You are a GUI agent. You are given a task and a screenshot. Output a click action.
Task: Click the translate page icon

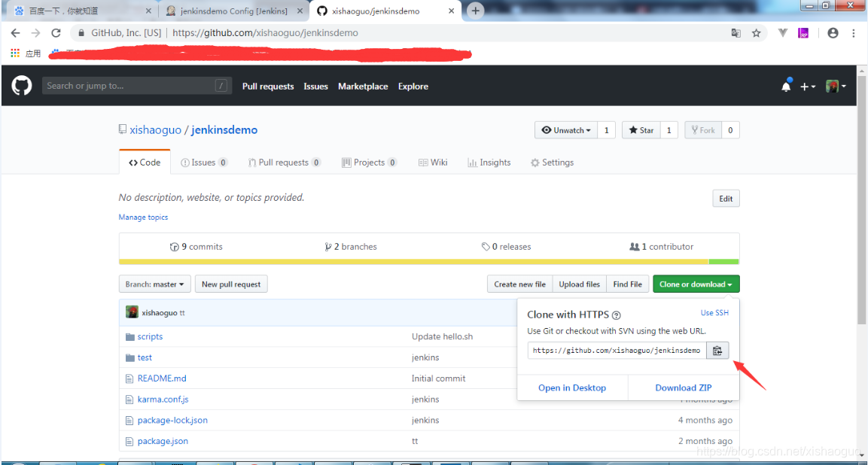[736, 33]
